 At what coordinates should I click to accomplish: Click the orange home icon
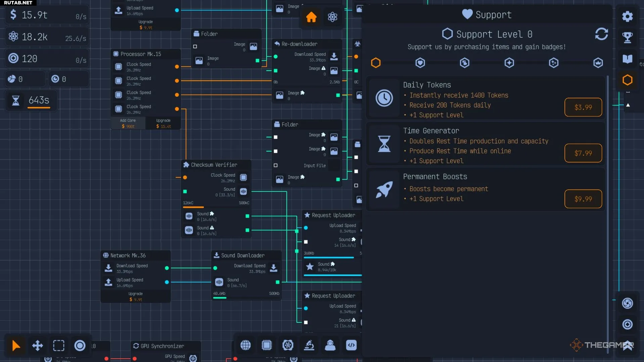click(311, 17)
